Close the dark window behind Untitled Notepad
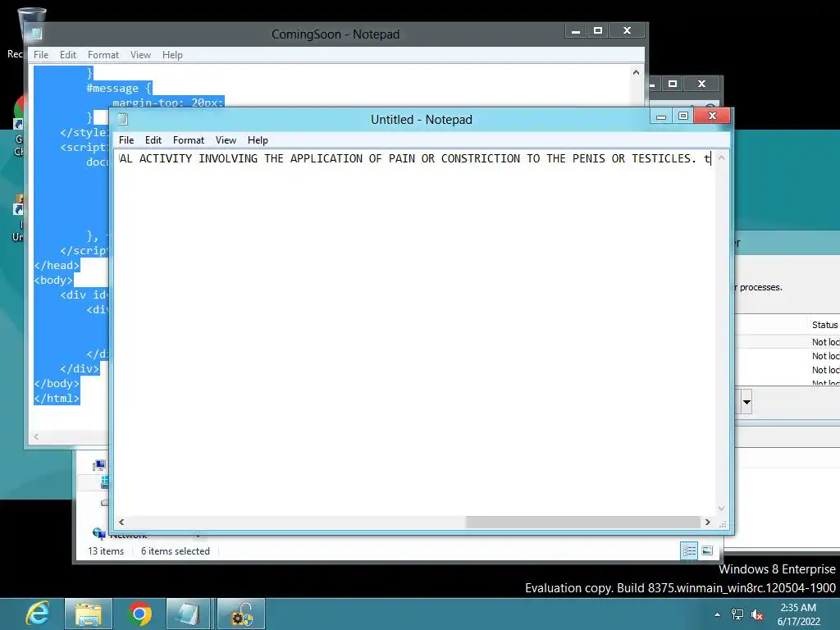Viewport: 840px width, 630px height. 702,84
